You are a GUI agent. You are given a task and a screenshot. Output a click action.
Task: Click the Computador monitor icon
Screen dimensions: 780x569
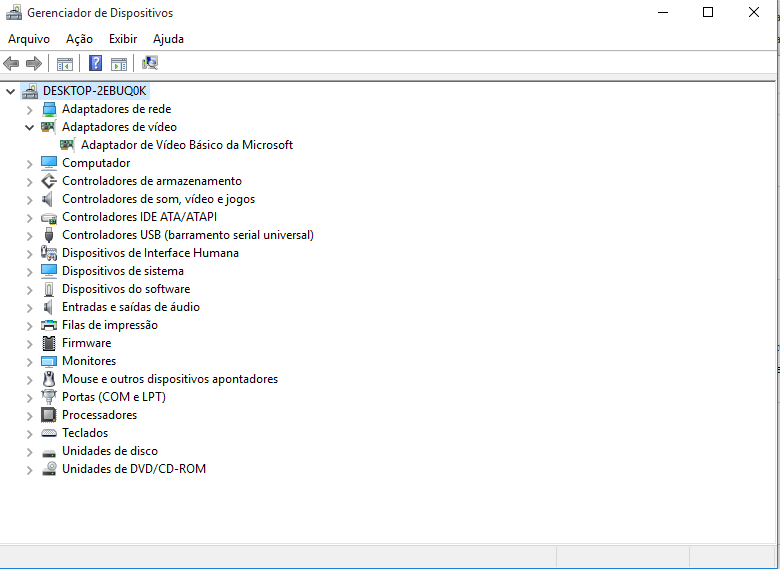(x=49, y=163)
